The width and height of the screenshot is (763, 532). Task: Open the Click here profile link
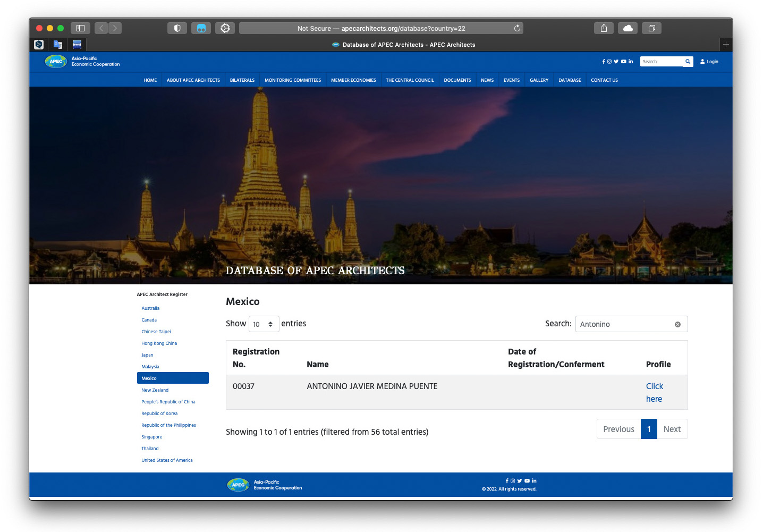[654, 392]
